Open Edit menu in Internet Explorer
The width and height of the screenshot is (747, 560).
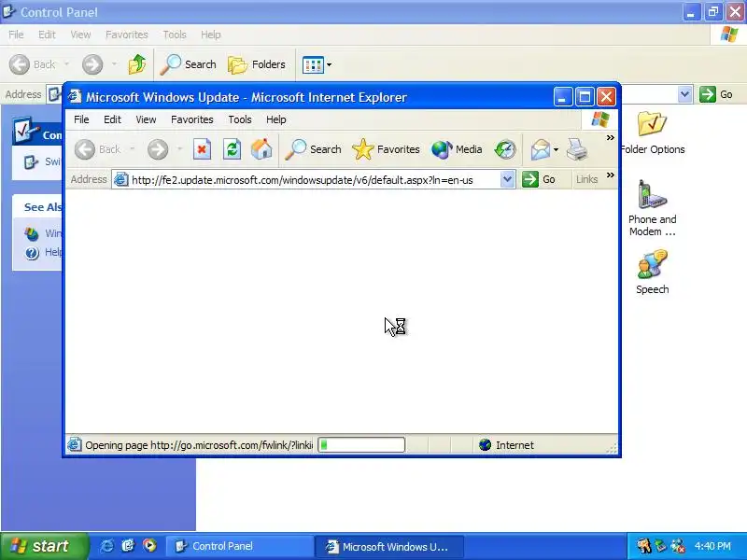click(112, 119)
